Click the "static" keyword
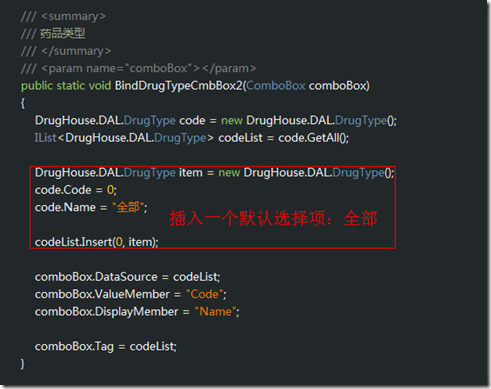 71,86
